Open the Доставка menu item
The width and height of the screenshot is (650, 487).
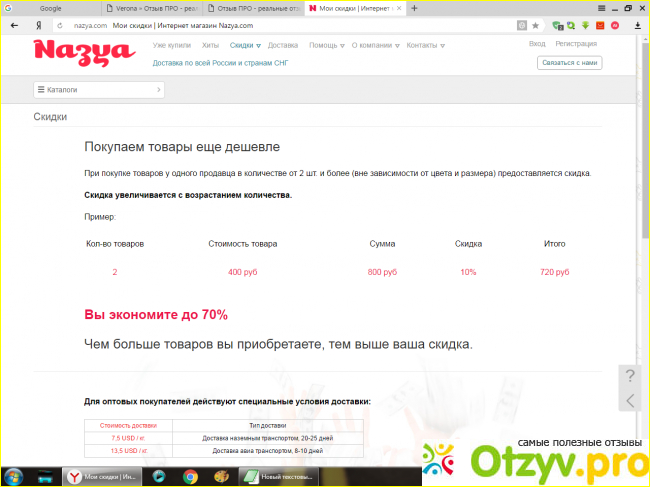(x=283, y=45)
